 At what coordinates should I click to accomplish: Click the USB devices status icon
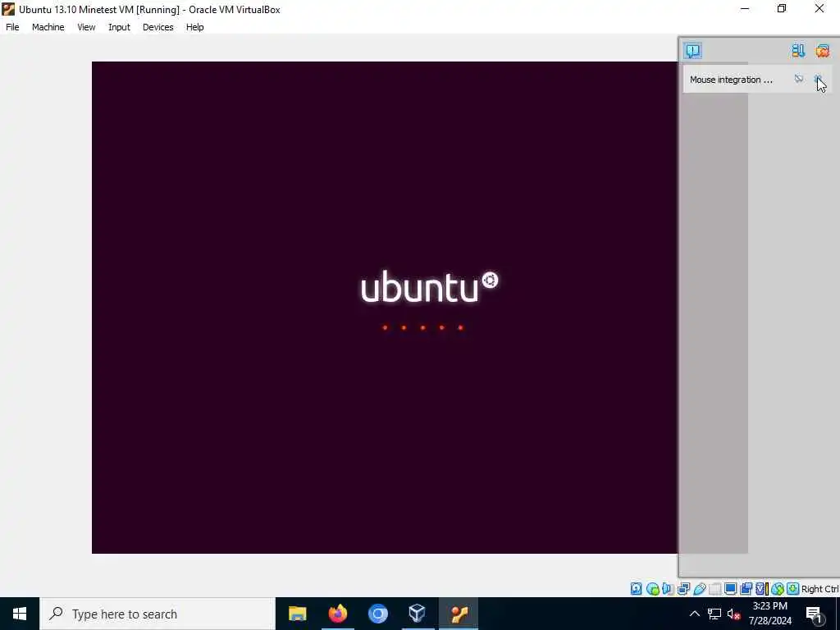tap(700, 589)
